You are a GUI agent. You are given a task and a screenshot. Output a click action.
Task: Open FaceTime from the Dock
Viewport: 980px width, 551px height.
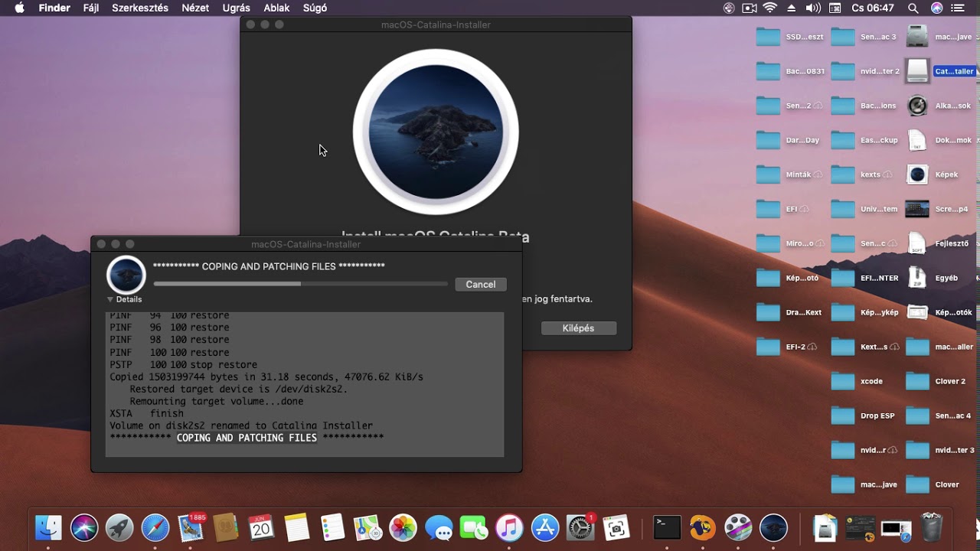474,527
